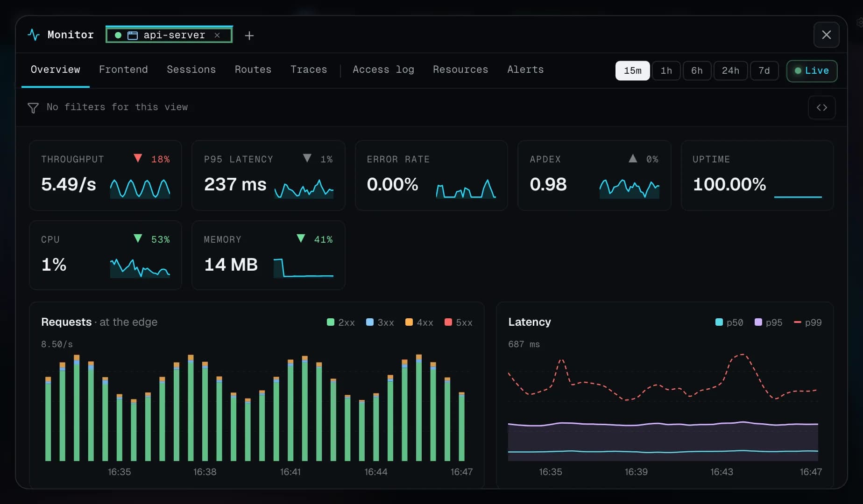Click the green CPU down-trend arrow
863x504 pixels.
[x=138, y=238]
